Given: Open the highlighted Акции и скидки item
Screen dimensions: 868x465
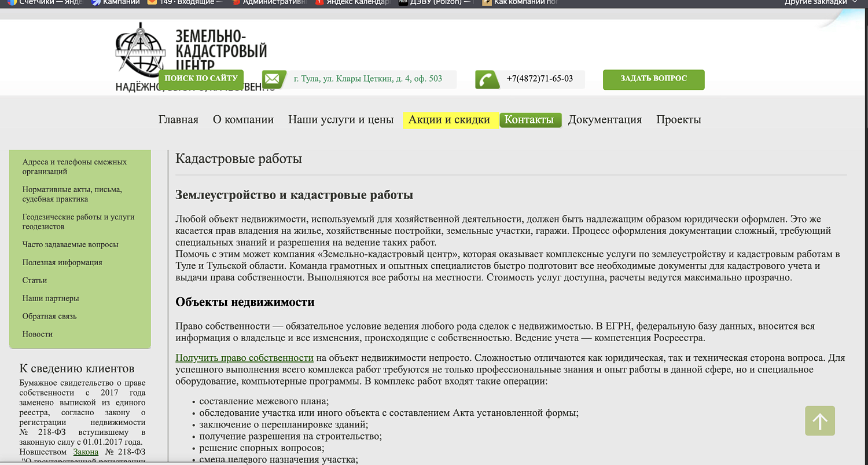Looking at the screenshot, I should (x=450, y=120).
